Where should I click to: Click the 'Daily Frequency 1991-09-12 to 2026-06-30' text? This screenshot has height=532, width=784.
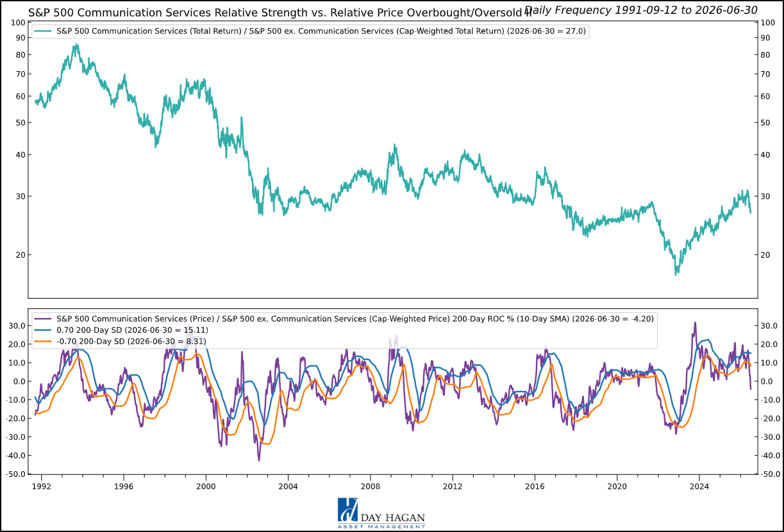640,10
